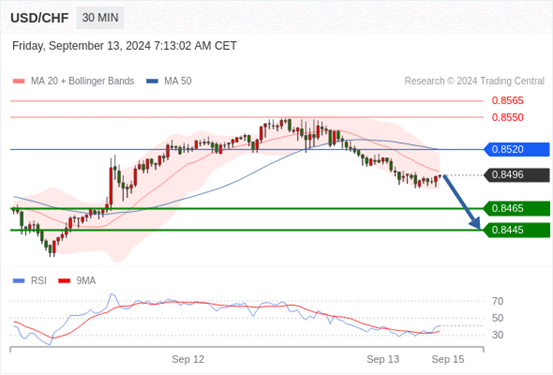
Task: Select the USD/CHF pair title
Action: (x=40, y=18)
